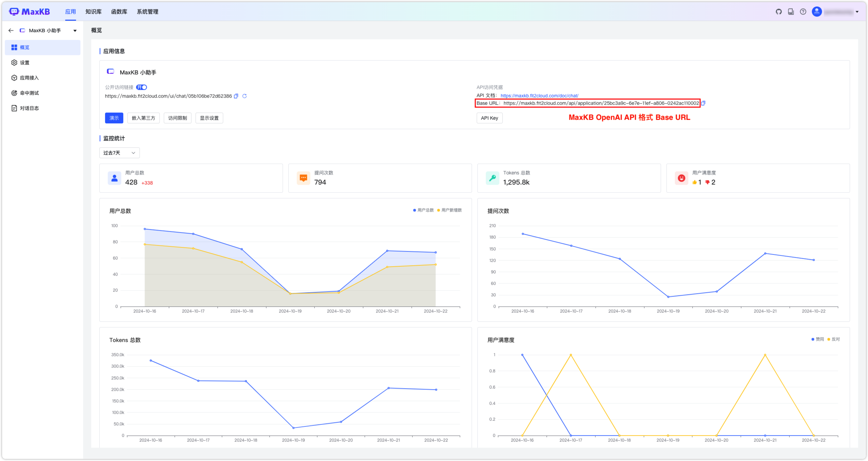Refresh the public access link
868x461 pixels.
[x=244, y=96]
